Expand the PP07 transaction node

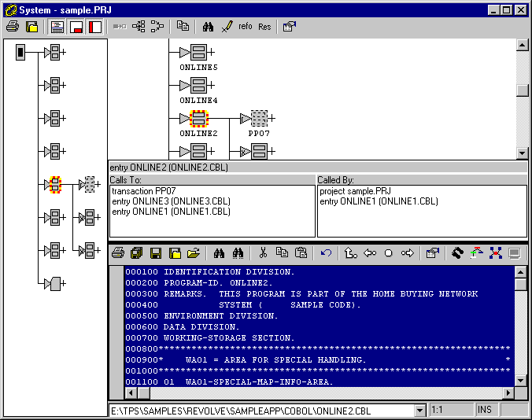tap(272, 119)
